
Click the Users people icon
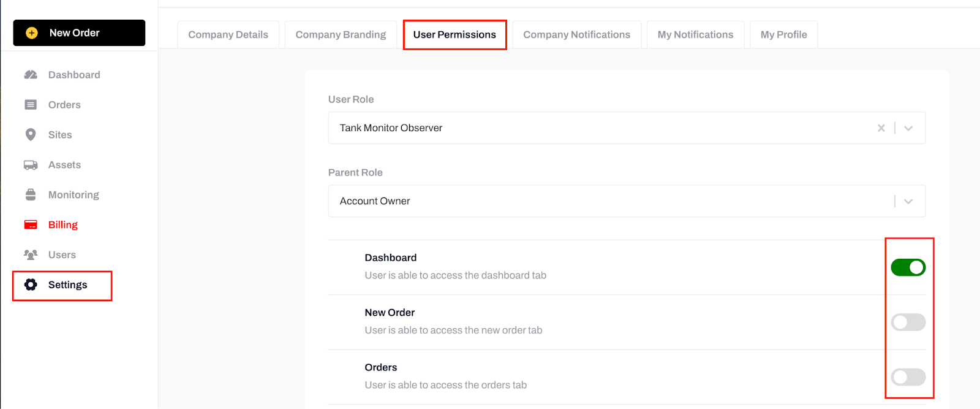pos(31,254)
